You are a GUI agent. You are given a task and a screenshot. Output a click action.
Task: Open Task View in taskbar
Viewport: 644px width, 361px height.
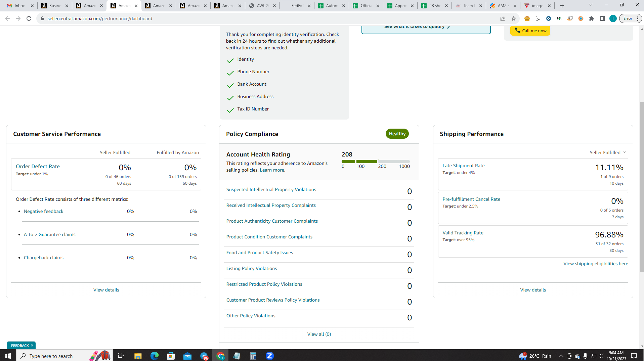point(121,356)
